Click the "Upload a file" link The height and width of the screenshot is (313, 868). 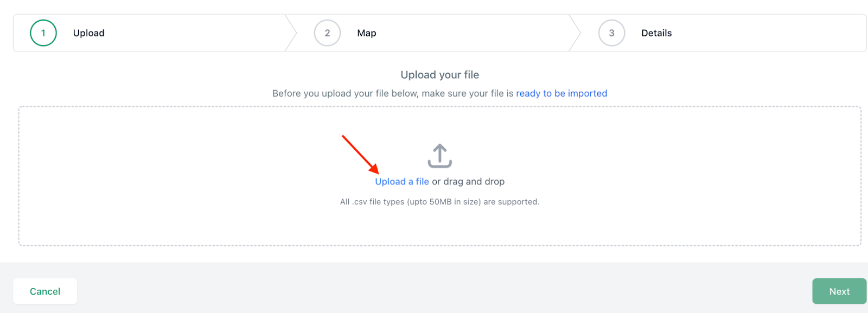click(x=402, y=182)
